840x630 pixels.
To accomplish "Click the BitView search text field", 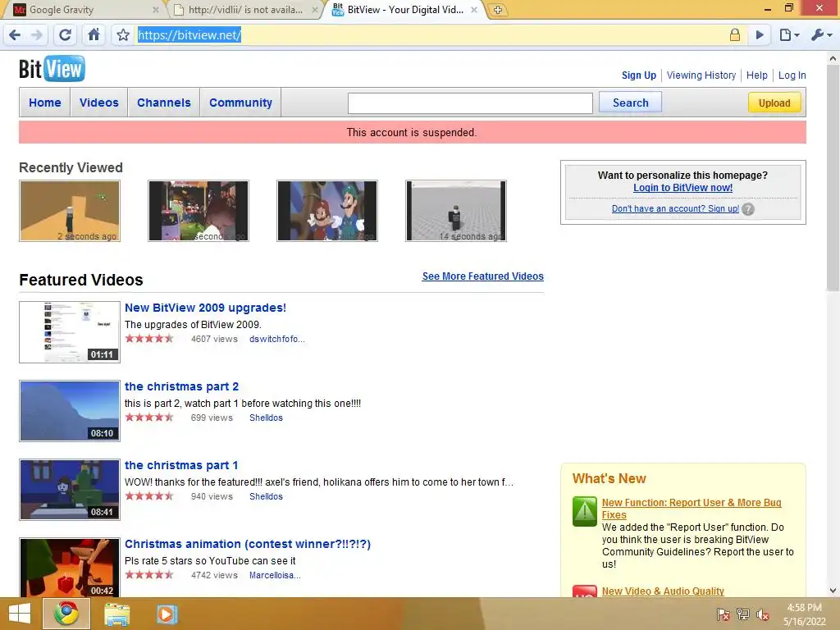I will pos(470,103).
